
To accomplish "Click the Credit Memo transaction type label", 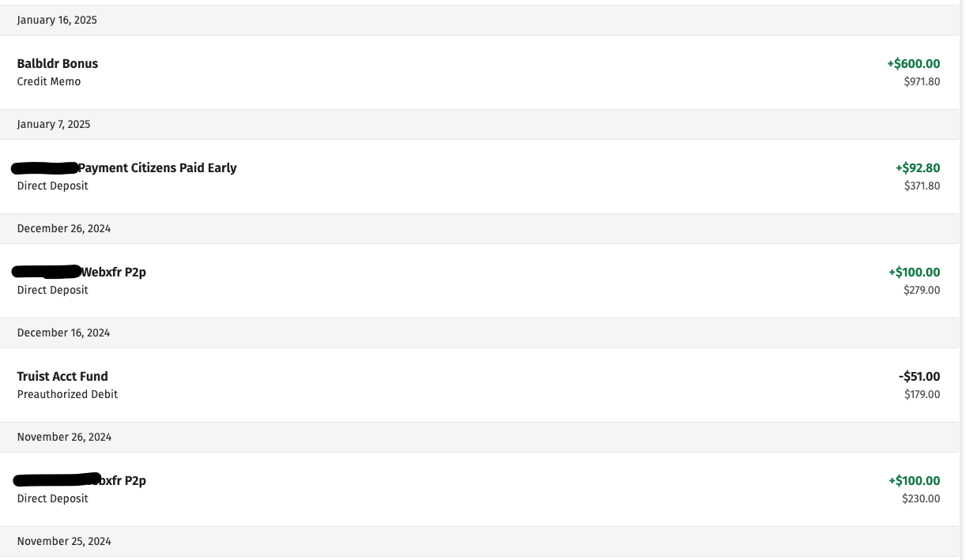I will (x=49, y=81).
